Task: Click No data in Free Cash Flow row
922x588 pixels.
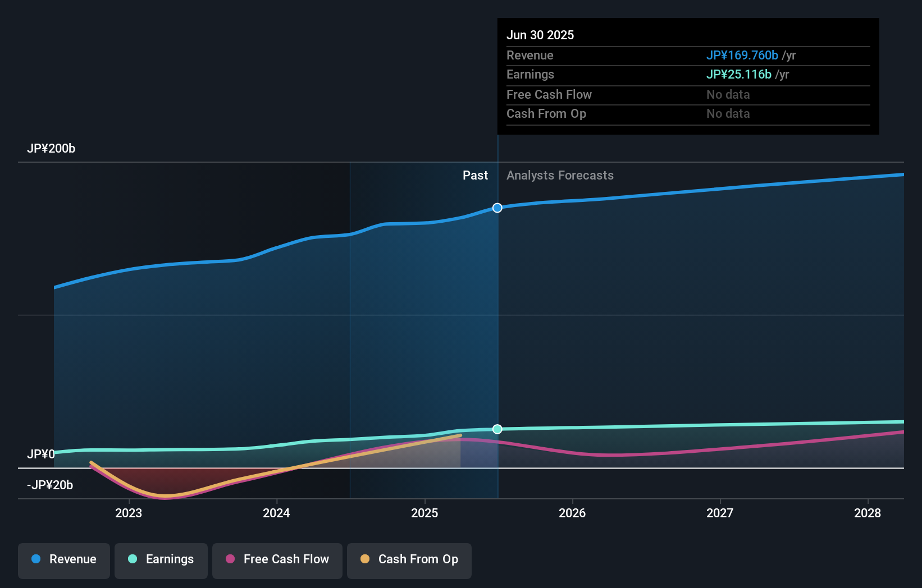Action: pyautogui.click(x=728, y=95)
